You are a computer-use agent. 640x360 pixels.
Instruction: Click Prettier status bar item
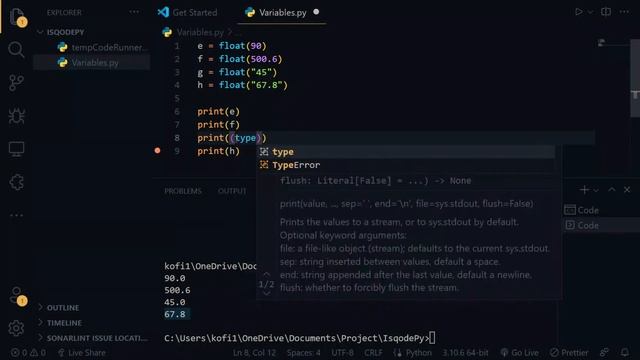click(569, 353)
